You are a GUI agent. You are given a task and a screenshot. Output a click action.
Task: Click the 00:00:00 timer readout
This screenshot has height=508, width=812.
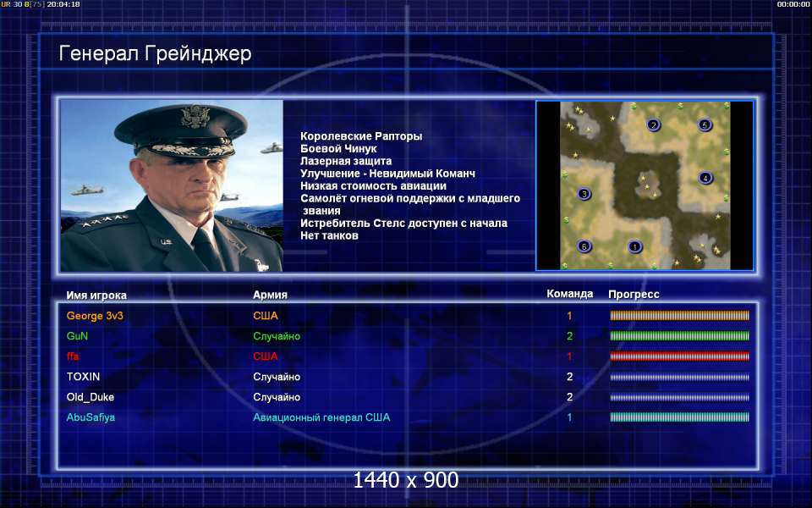click(x=793, y=4)
